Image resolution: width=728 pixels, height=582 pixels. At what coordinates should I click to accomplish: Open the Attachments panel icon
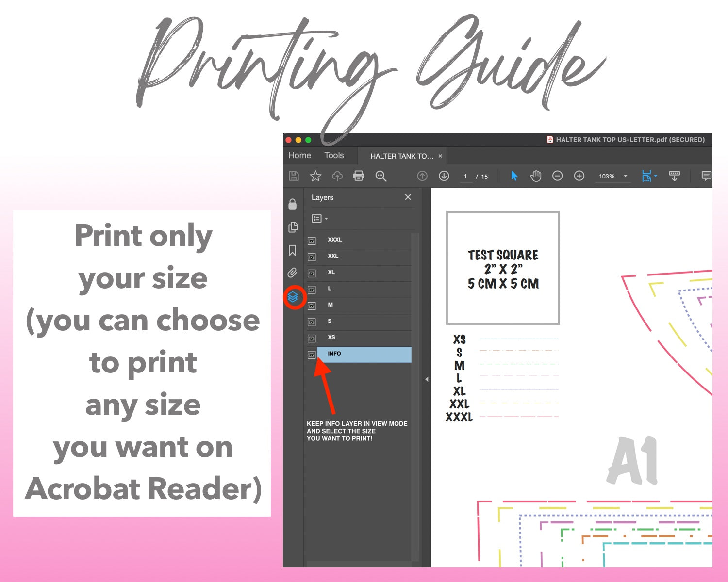click(x=292, y=272)
